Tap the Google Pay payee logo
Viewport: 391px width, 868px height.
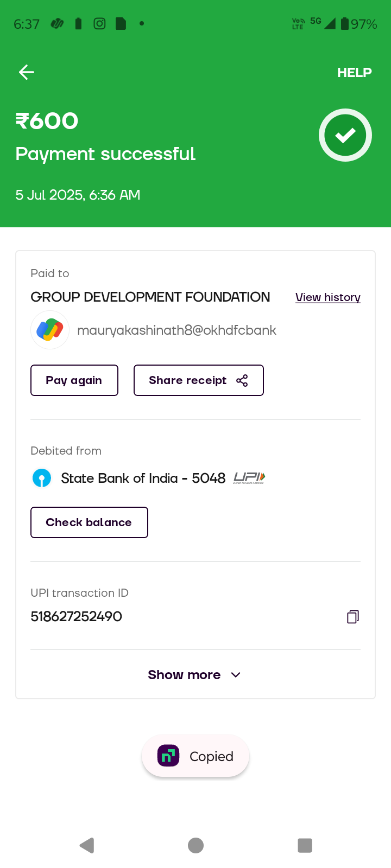[x=50, y=330]
